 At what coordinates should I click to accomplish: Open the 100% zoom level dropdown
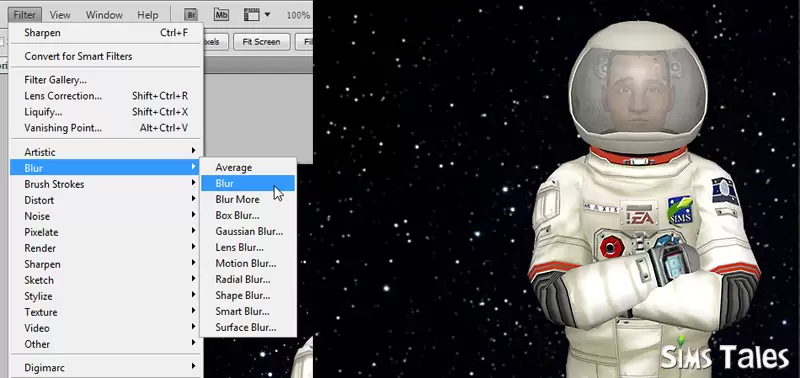299,15
